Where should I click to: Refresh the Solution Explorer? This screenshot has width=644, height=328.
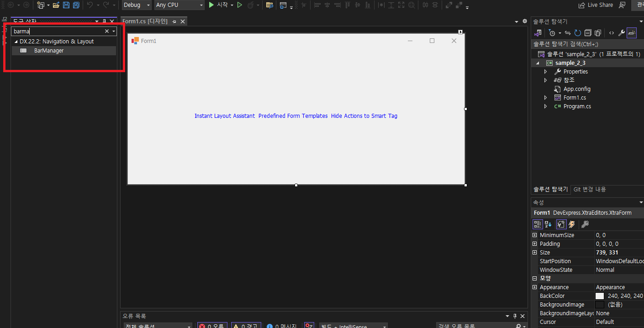point(578,33)
